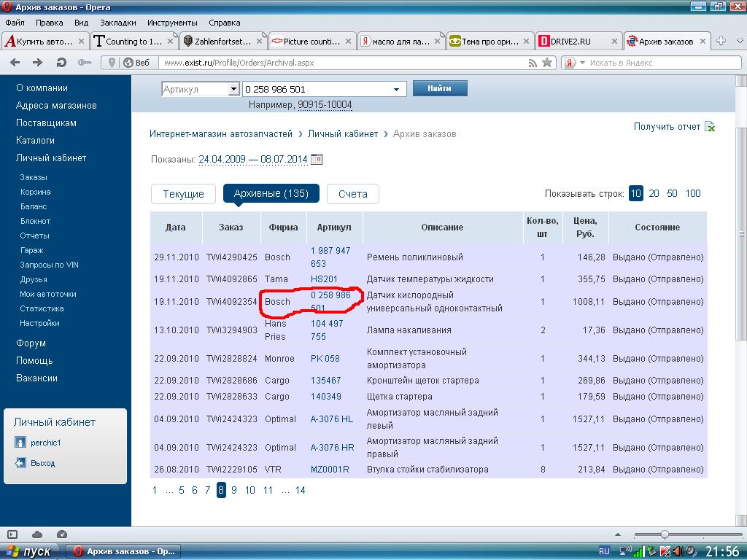This screenshot has width=747, height=560.
Task: Open the Закладки menu
Action: coord(118,23)
